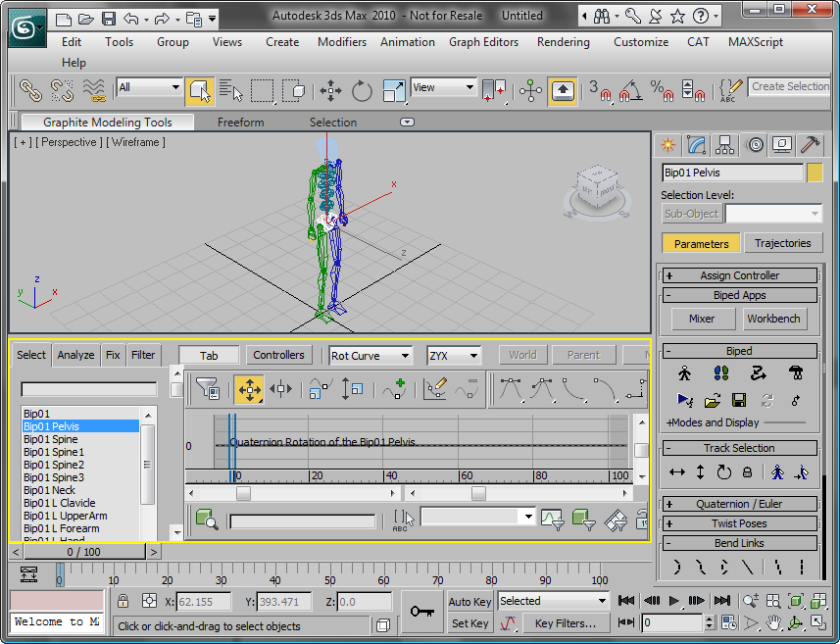Toggle 3D Snaps button
The width and height of the screenshot is (840, 644).
coord(600,90)
